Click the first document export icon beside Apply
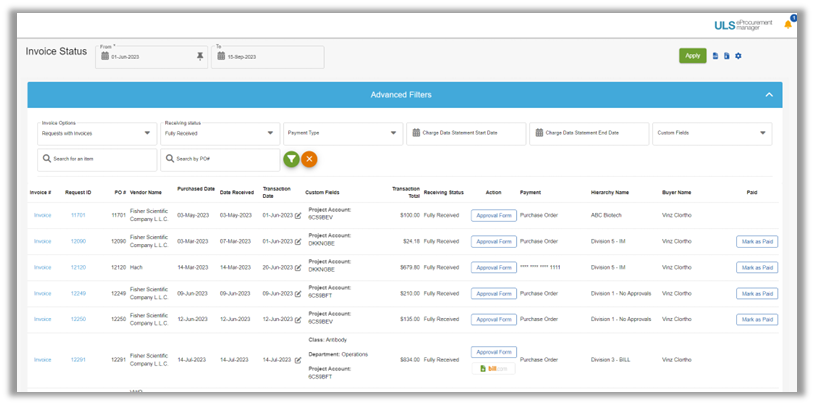814x405 pixels. pyautogui.click(x=716, y=56)
